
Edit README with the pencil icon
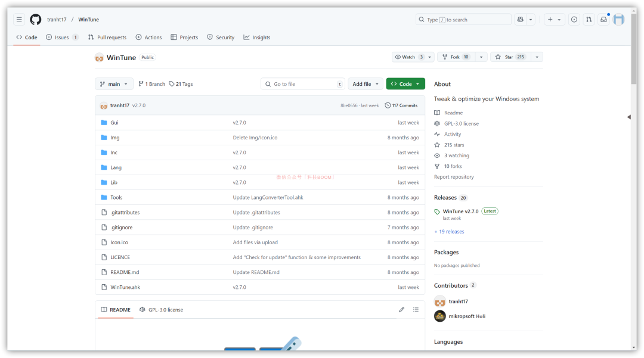tap(402, 310)
